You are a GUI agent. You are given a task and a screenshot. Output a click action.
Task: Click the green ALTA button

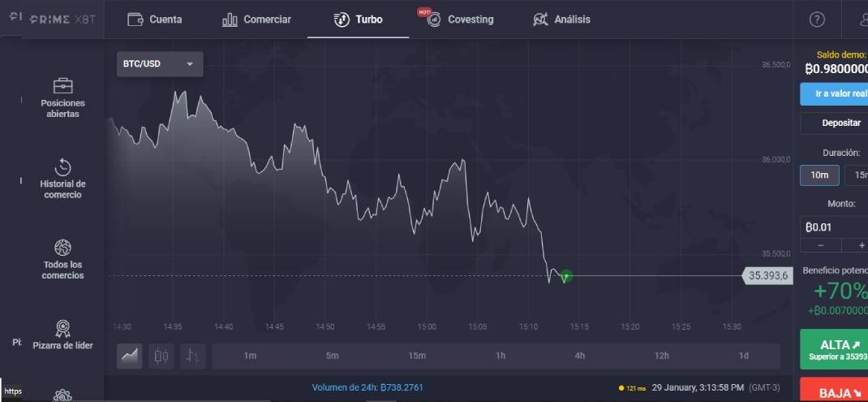point(834,349)
